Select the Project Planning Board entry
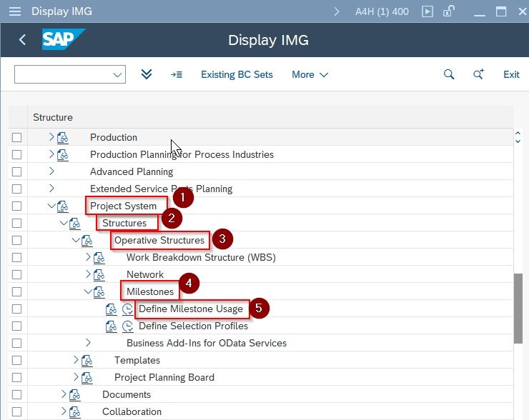This screenshot has width=529, height=420. tap(164, 377)
